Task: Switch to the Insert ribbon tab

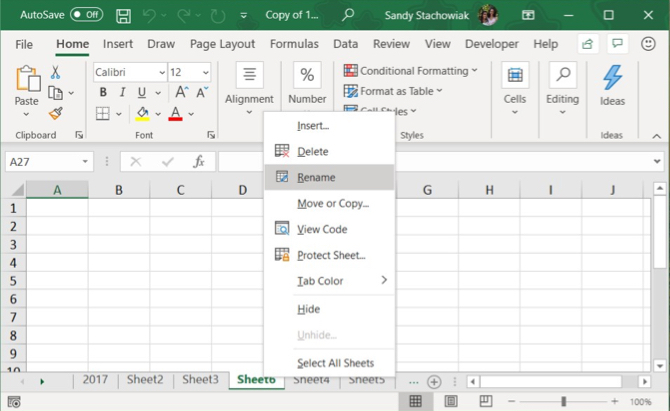Action: pos(118,44)
